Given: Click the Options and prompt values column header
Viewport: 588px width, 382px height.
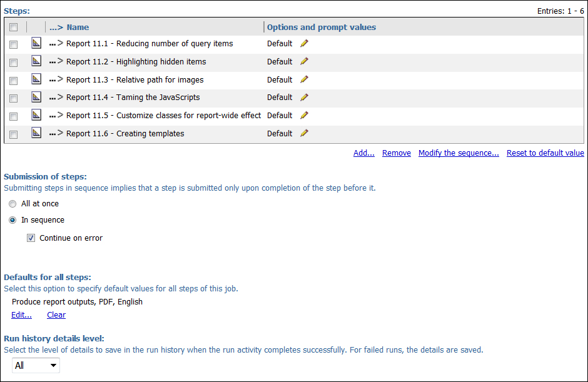Looking at the screenshot, I should [x=322, y=28].
